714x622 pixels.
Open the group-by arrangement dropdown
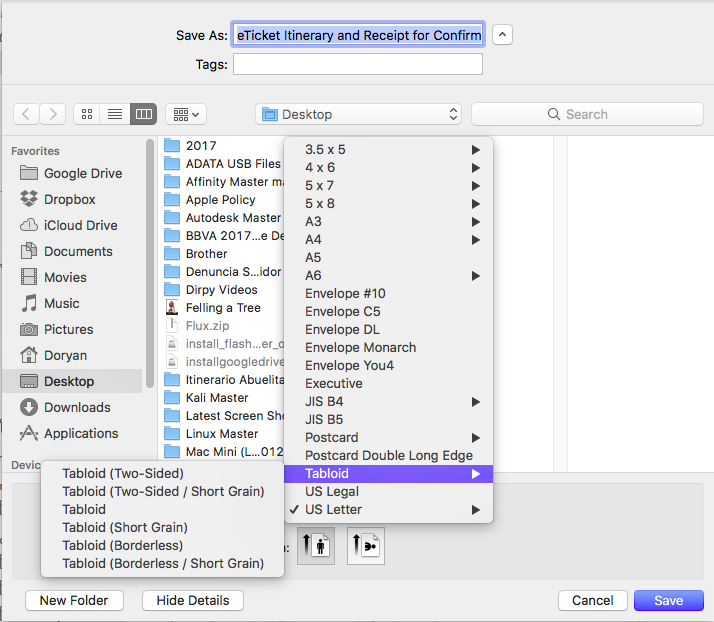186,114
